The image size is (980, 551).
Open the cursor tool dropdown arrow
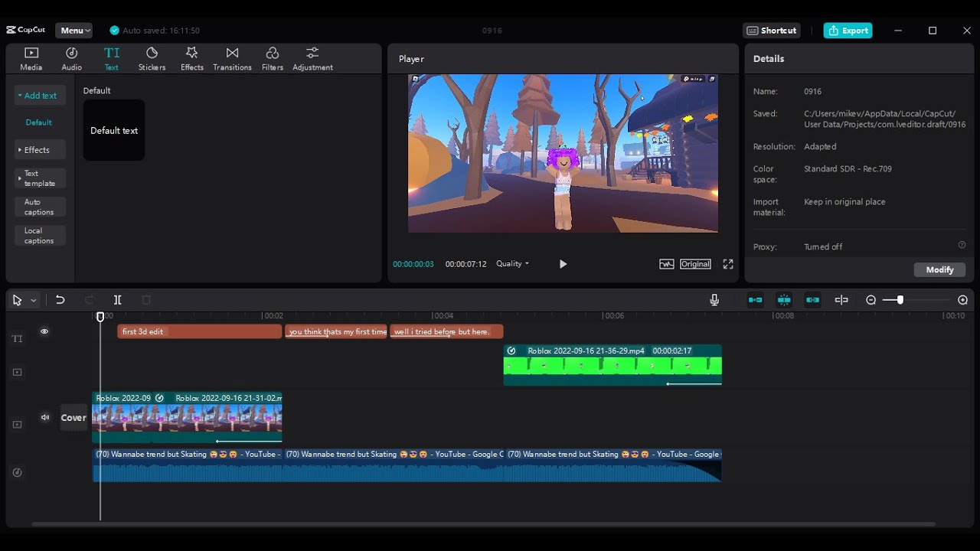[x=33, y=301]
